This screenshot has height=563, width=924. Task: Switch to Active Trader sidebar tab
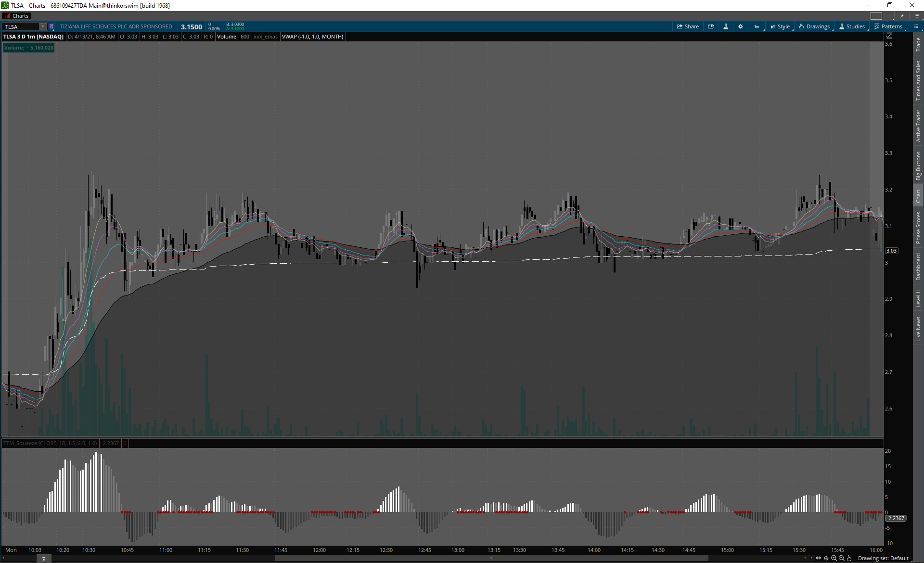[918, 126]
